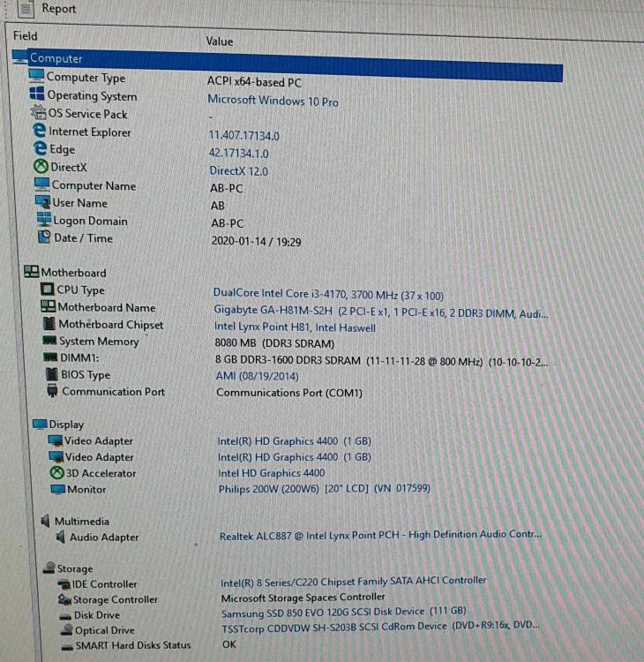Image resolution: width=644 pixels, height=662 pixels.
Task: Open the Intel HD Graphics 4400 accelerator link
Action: (x=272, y=473)
